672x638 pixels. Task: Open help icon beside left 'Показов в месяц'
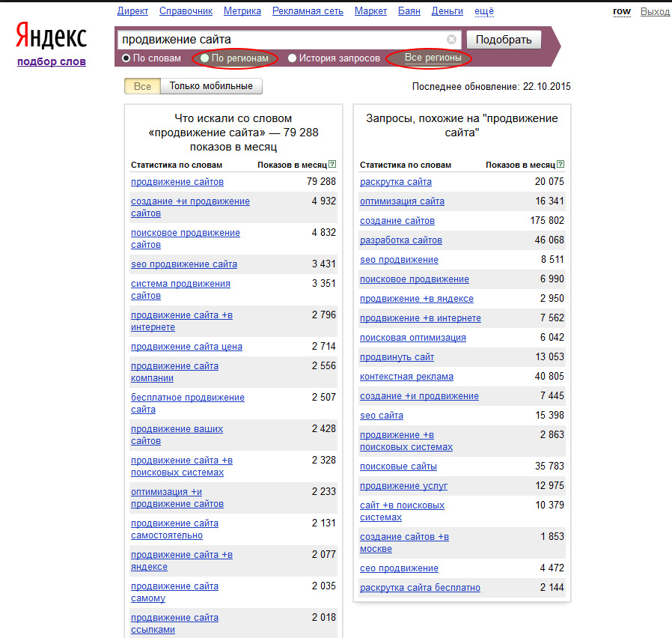coord(332,164)
